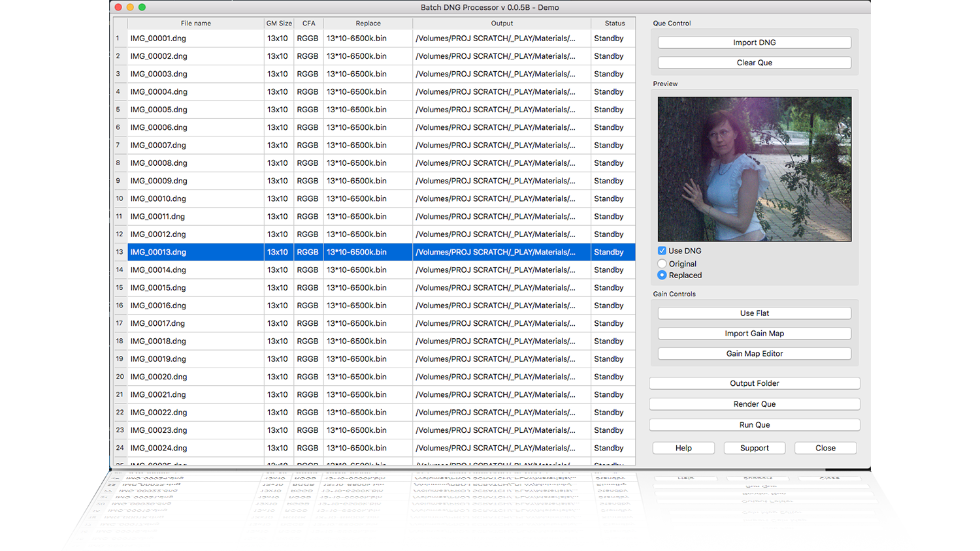Select row IMG_00005.dng

pyautogui.click(x=159, y=110)
